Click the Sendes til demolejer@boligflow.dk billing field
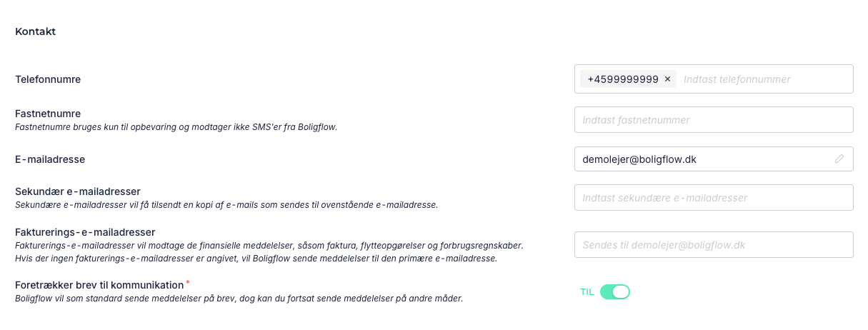Viewport: 868px width, 330px height. pos(714,245)
